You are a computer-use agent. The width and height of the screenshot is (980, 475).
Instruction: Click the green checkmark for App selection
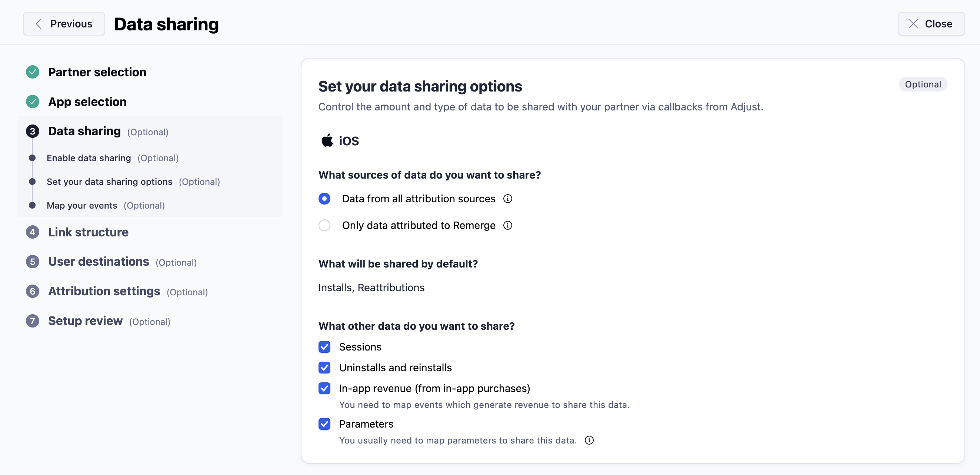click(x=32, y=102)
